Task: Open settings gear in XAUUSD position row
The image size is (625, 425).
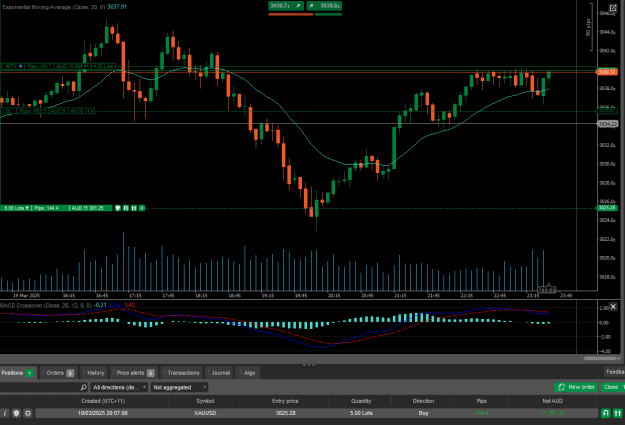Action: coord(28,413)
